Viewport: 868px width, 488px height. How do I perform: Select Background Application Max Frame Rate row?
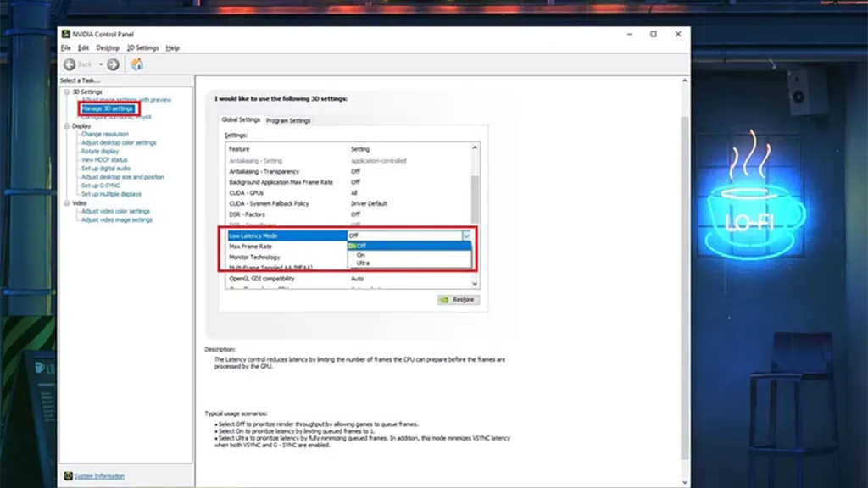(348, 182)
